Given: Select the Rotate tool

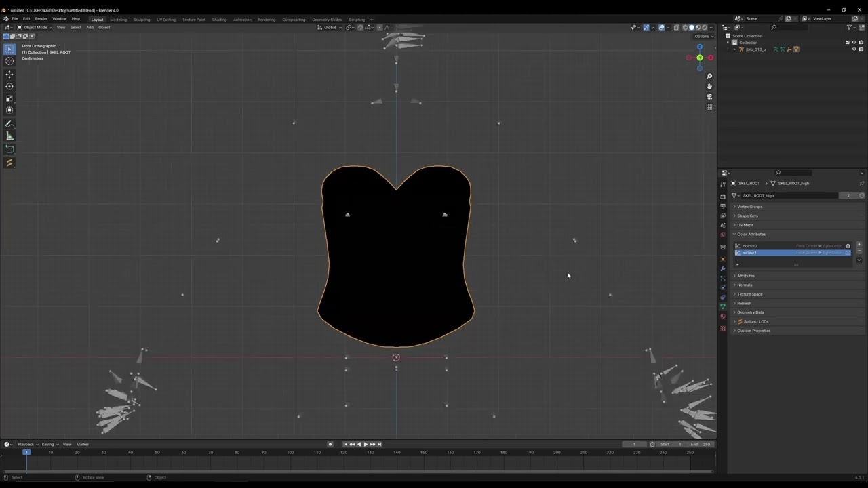Looking at the screenshot, I should 9,86.
